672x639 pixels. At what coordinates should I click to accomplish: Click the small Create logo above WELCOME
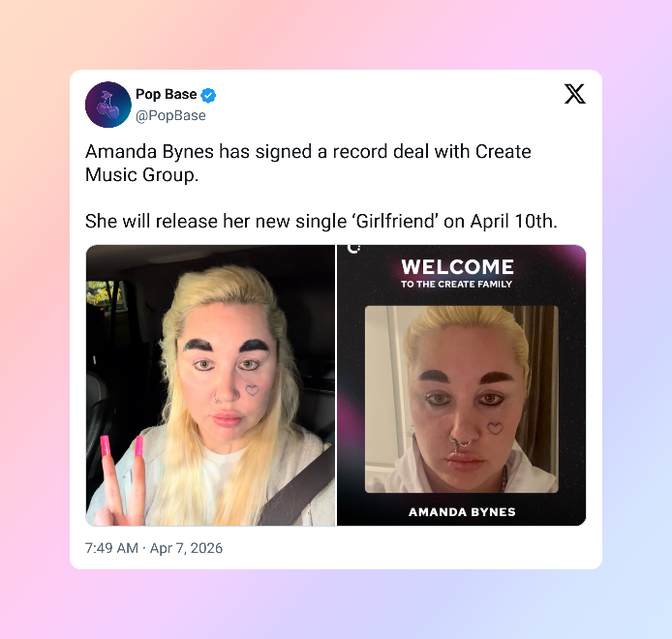click(x=353, y=248)
